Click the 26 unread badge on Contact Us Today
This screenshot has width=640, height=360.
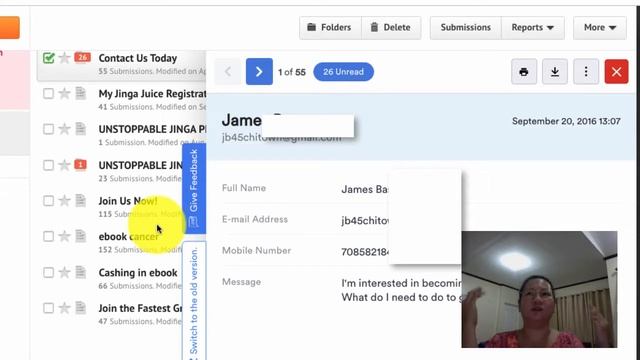pyautogui.click(x=82, y=57)
